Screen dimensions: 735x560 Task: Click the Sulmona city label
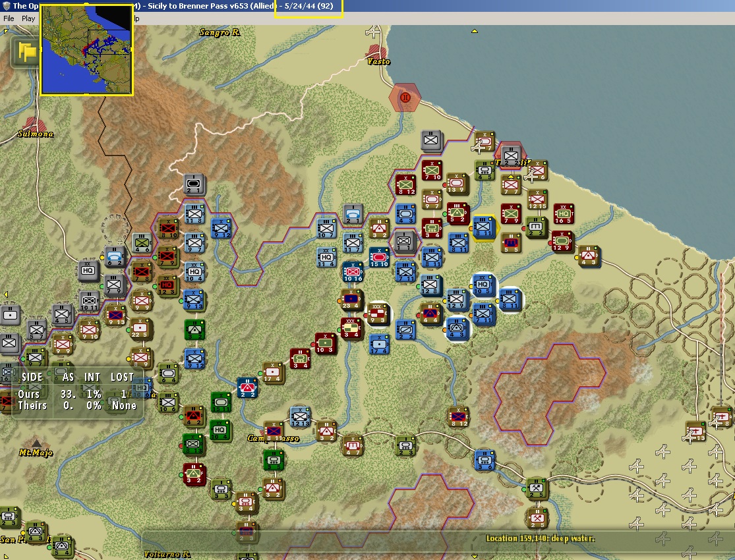tap(36, 134)
